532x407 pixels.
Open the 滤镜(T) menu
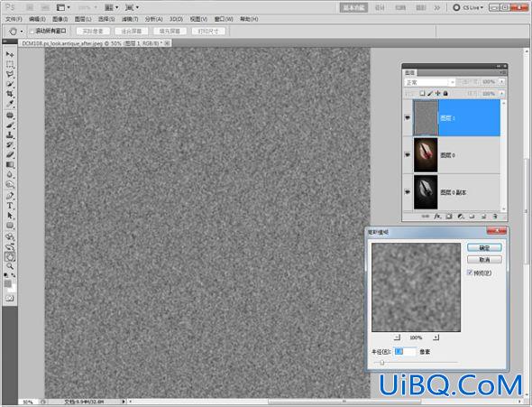pyautogui.click(x=130, y=19)
